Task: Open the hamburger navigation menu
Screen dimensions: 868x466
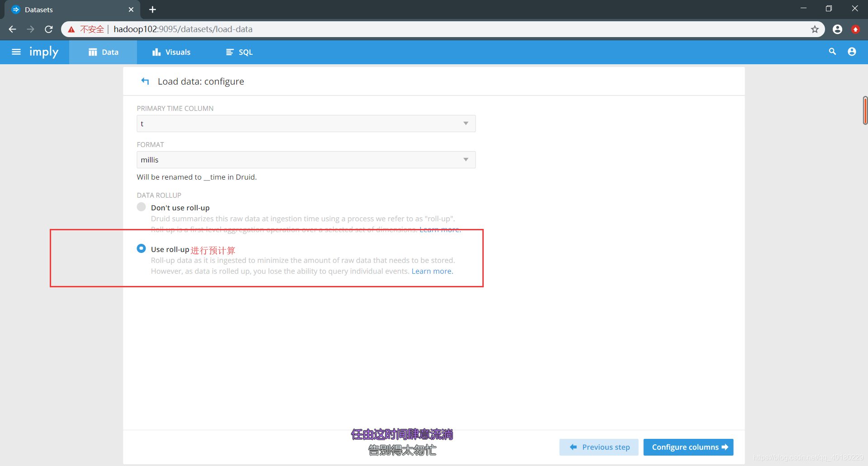Action: click(x=16, y=52)
